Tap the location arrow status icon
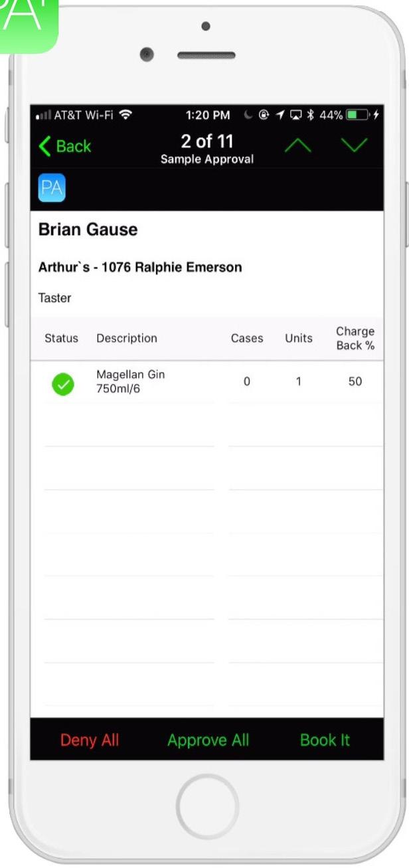 (280, 115)
